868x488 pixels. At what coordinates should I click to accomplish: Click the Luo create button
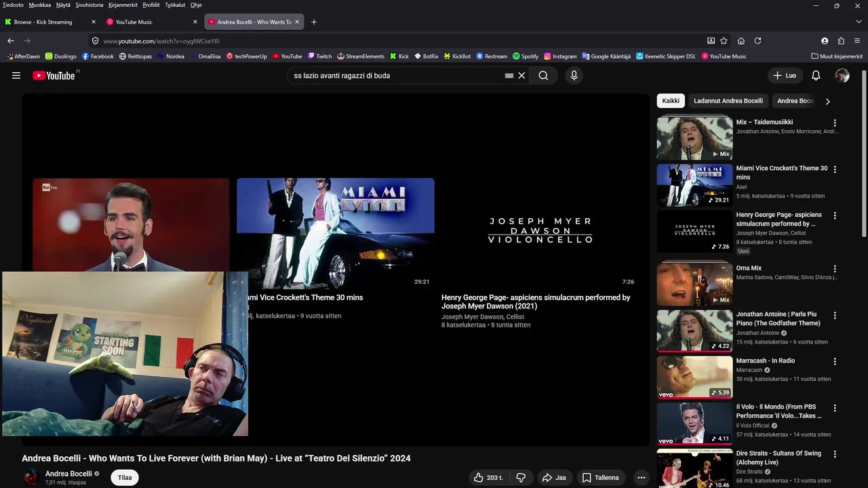pyautogui.click(x=785, y=75)
